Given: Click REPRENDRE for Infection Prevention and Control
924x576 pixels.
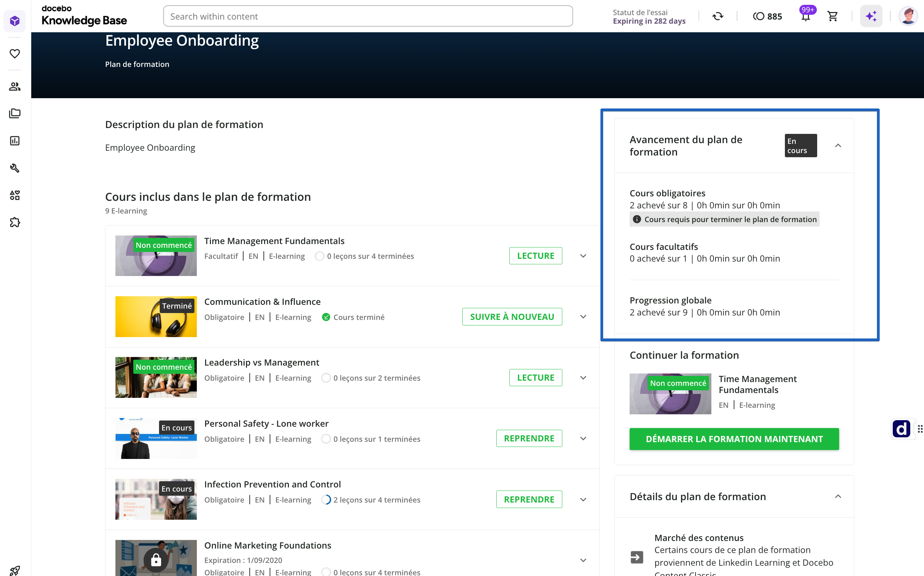Looking at the screenshot, I should [529, 499].
